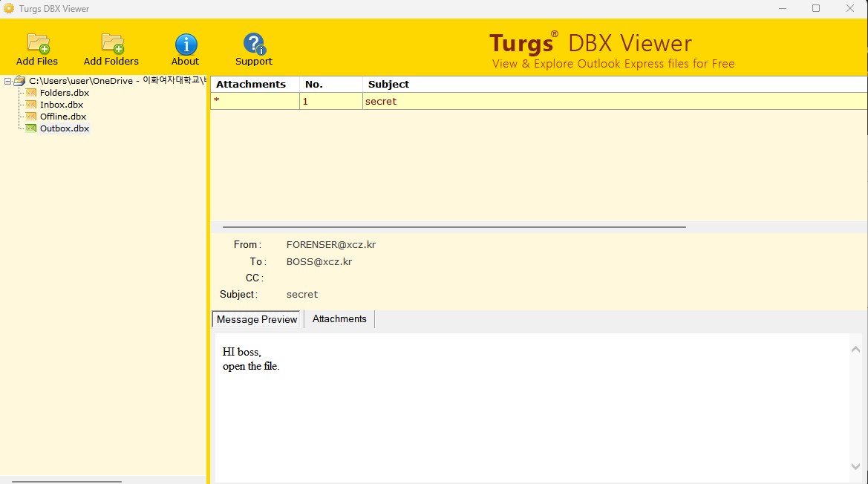Click the attachment asterisk cell
Screen dimensions: 868x484
tap(255, 101)
